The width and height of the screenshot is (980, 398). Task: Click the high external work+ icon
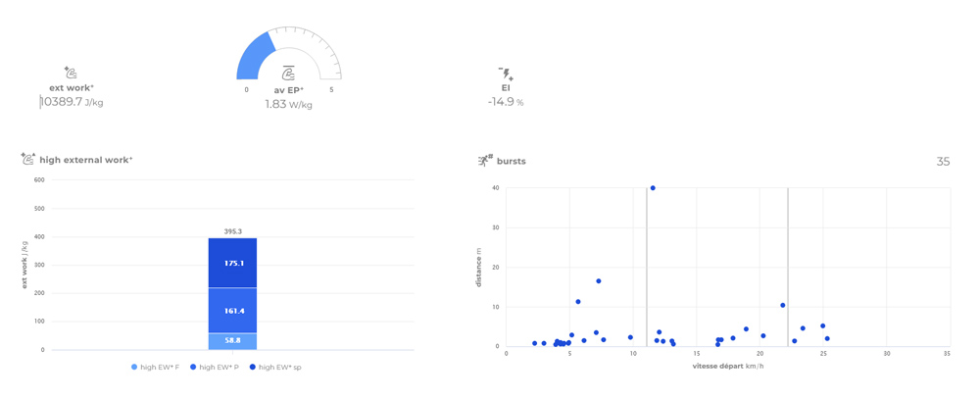tap(28, 160)
